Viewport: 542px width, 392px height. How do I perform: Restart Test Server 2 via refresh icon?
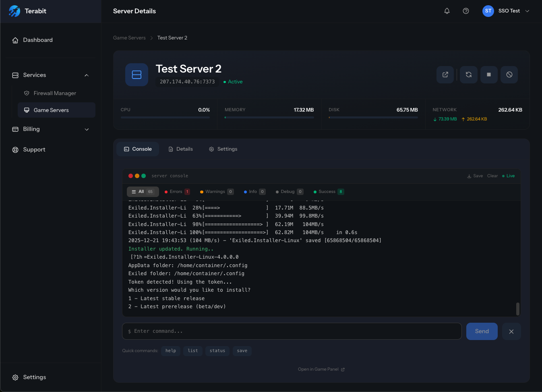[468, 75]
